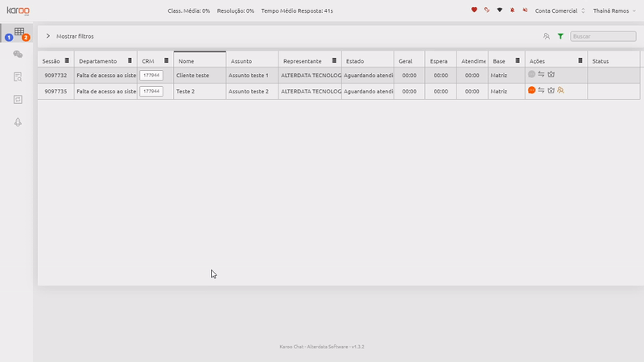Click the basket icon for session 9097735

tap(551, 90)
